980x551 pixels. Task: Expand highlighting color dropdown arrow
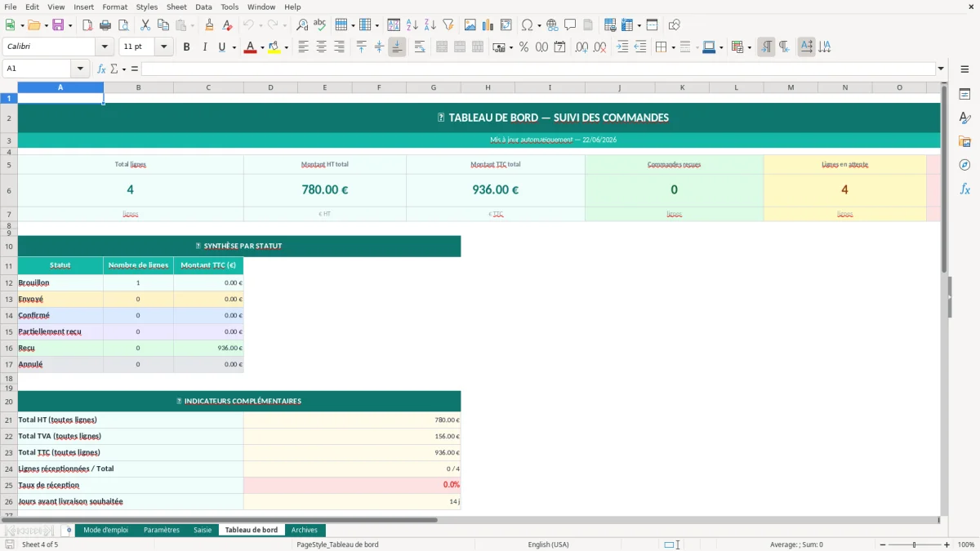pyautogui.click(x=286, y=47)
